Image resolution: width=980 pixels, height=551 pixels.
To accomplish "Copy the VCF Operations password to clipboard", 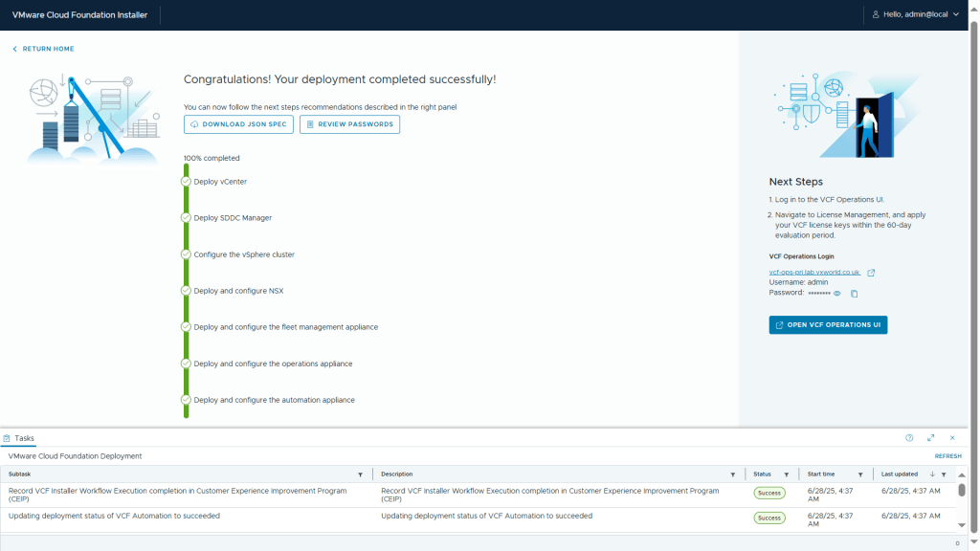I will (x=855, y=294).
